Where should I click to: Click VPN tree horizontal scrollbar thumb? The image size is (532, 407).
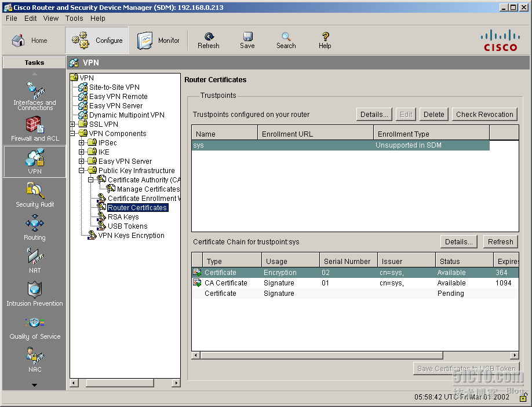click(x=120, y=383)
